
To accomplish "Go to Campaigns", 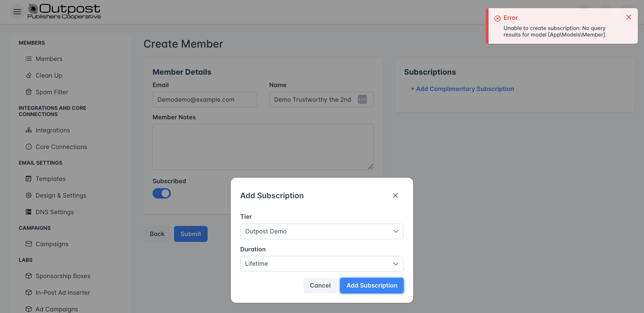I will (52, 244).
